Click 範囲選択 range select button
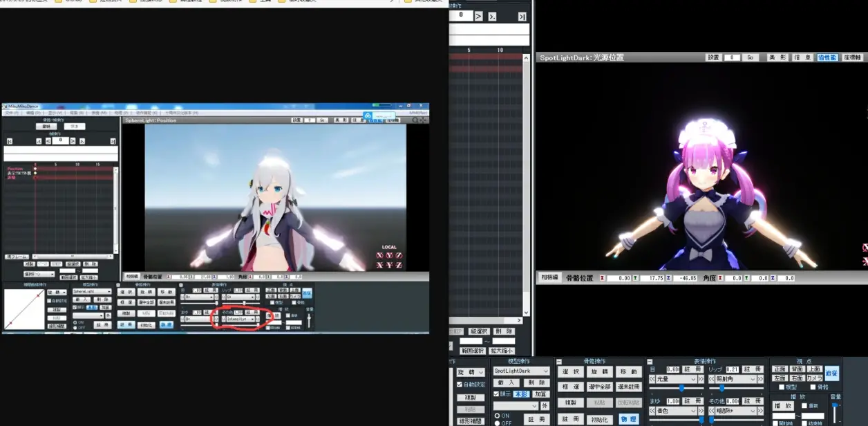868x426 pixels. 471,351
